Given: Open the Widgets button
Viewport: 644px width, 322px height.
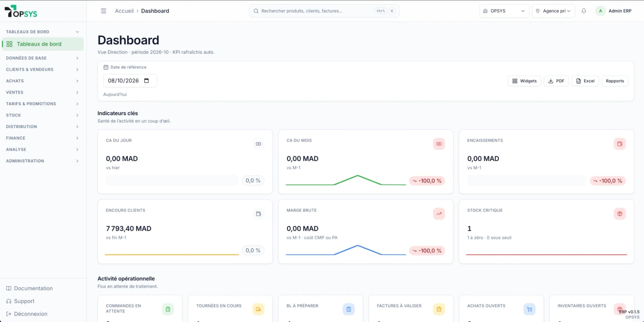Looking at the screenshot, I should [x=524, y=81].
